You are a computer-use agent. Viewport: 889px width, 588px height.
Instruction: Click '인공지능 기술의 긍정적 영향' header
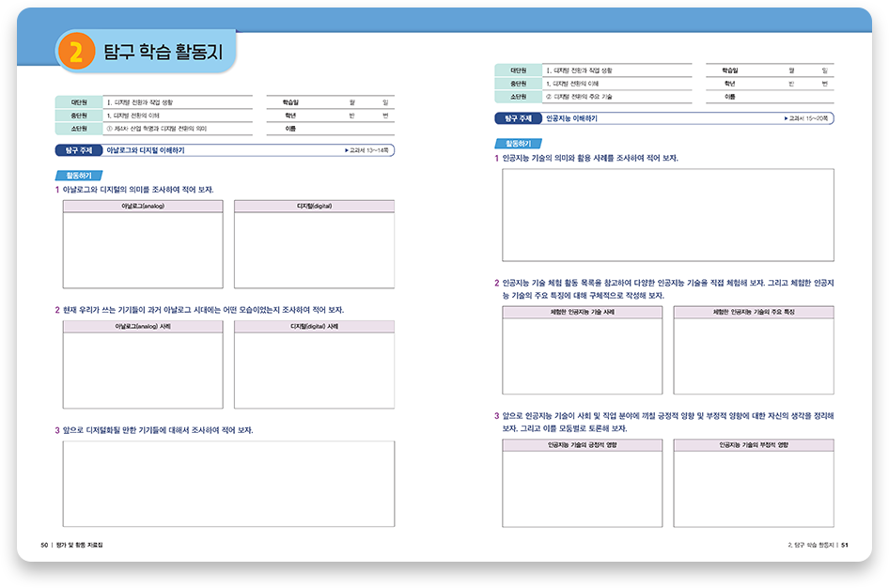(583, 445)
